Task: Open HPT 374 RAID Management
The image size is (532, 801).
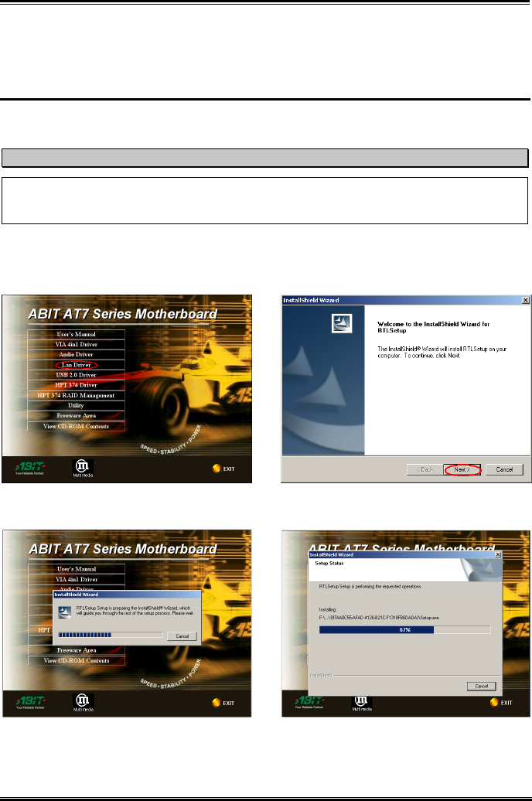Action: [x=76, y=395]
